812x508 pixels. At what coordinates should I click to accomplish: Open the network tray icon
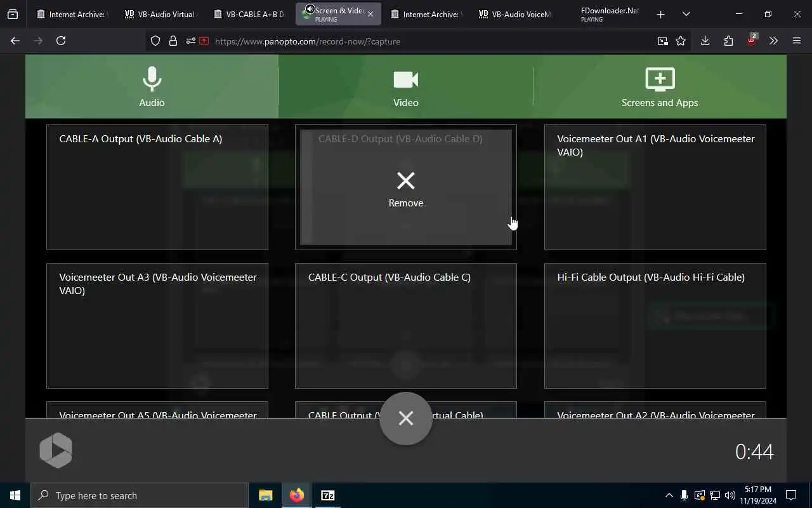[714, 495]
